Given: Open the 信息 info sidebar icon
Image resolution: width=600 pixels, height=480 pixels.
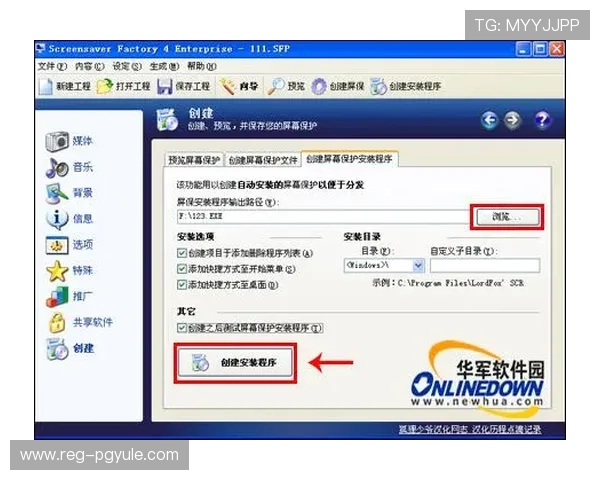Looking at the screenshot, I should pos(57,219).
